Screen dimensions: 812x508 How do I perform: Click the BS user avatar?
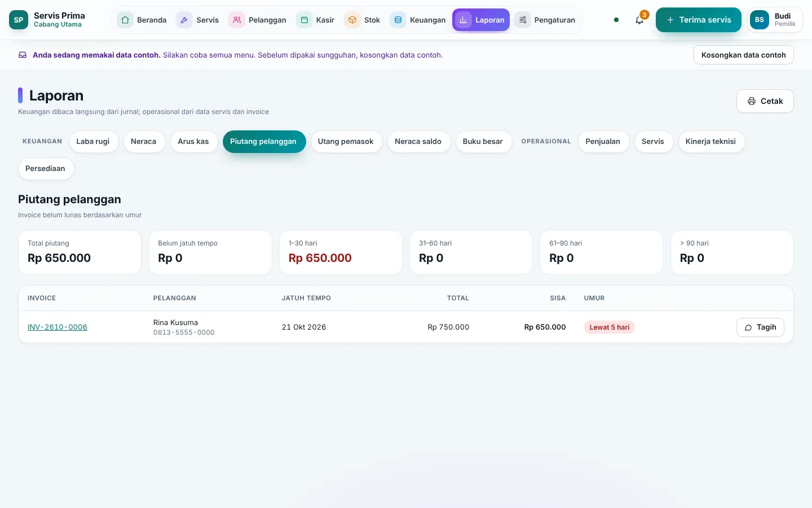[x=760, y=20]
